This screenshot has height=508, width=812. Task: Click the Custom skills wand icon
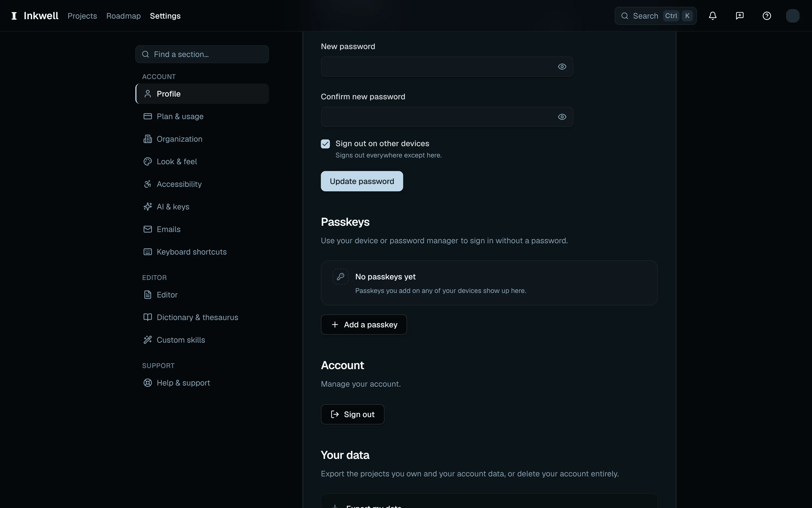tap(148, 340)
